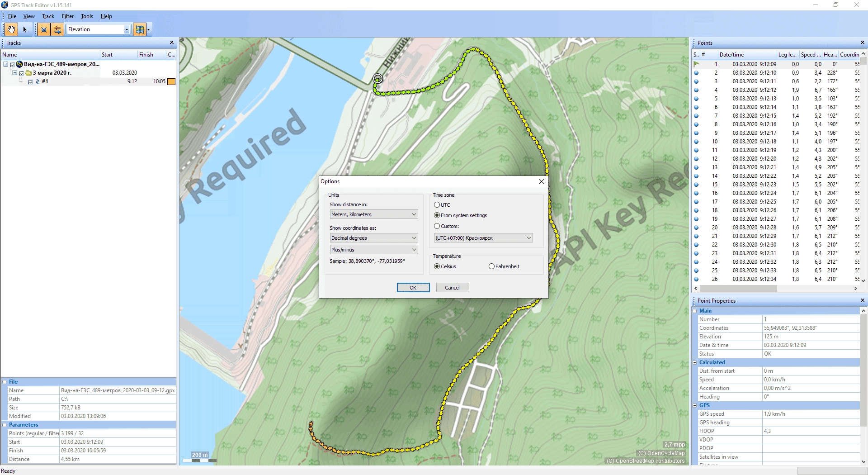Select point row 15 at 9:12:23
This screenshot has height=475, width=868.
point(776,185)
